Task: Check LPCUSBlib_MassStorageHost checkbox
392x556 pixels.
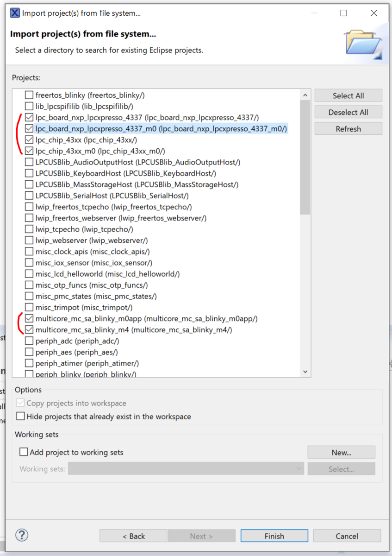Action: pyautogui.click(x=29, y=184)
